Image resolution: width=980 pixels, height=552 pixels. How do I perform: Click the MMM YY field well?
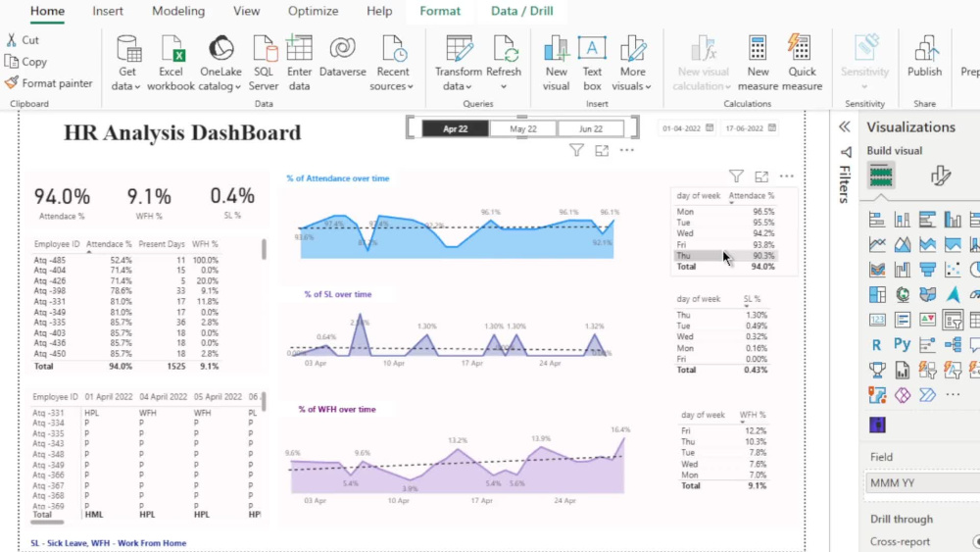(x=922, y=482)
